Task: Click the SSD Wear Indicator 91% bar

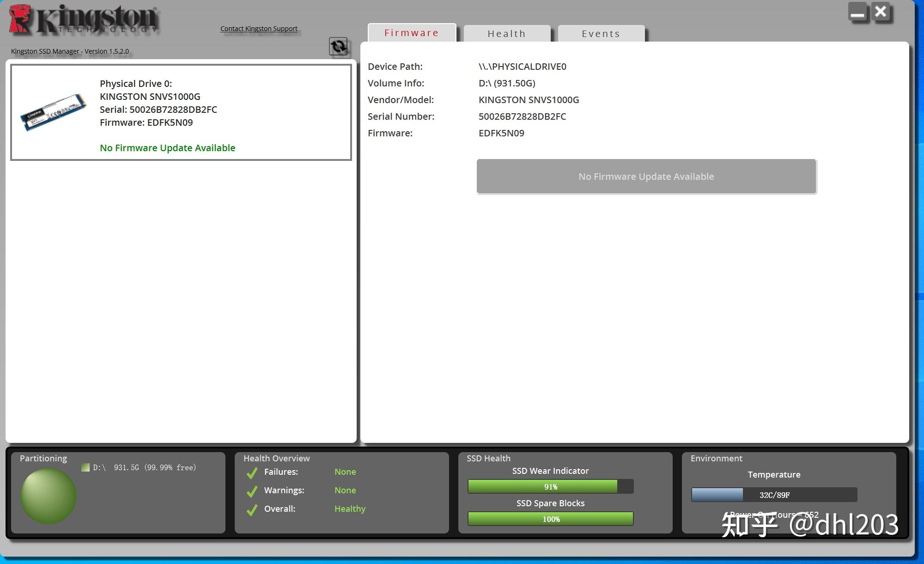Action: (x=550, y=486)
